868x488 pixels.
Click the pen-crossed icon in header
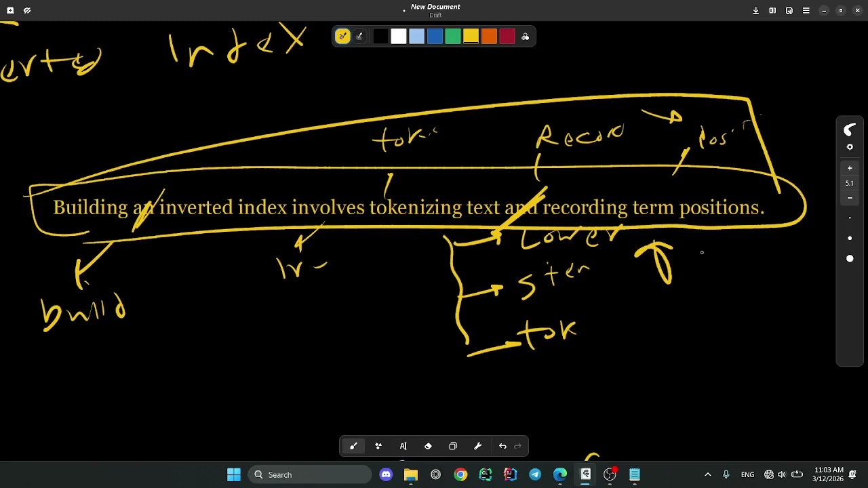pos(27,10)
